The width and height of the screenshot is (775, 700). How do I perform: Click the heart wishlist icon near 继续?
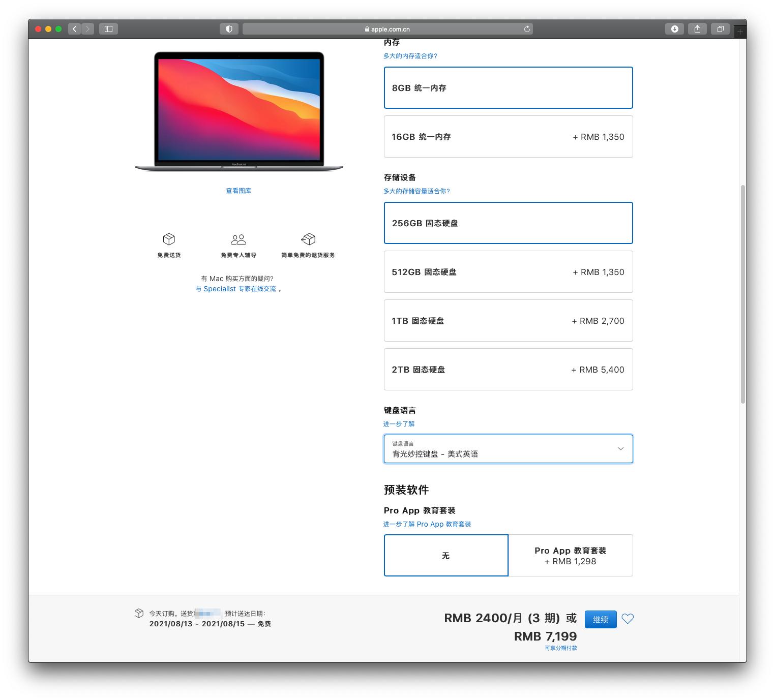628,619
